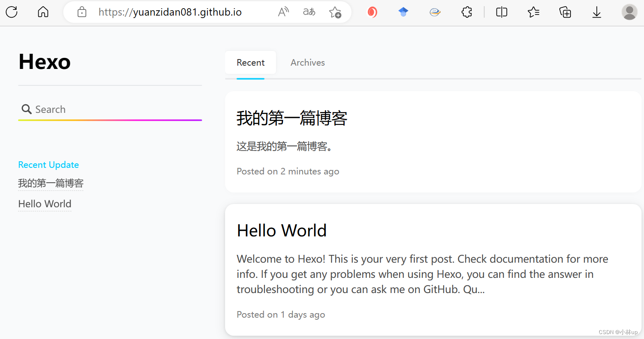Open the globe-shaped extension icon
Screen dimensions: 644x339
(x=435, y=12)
